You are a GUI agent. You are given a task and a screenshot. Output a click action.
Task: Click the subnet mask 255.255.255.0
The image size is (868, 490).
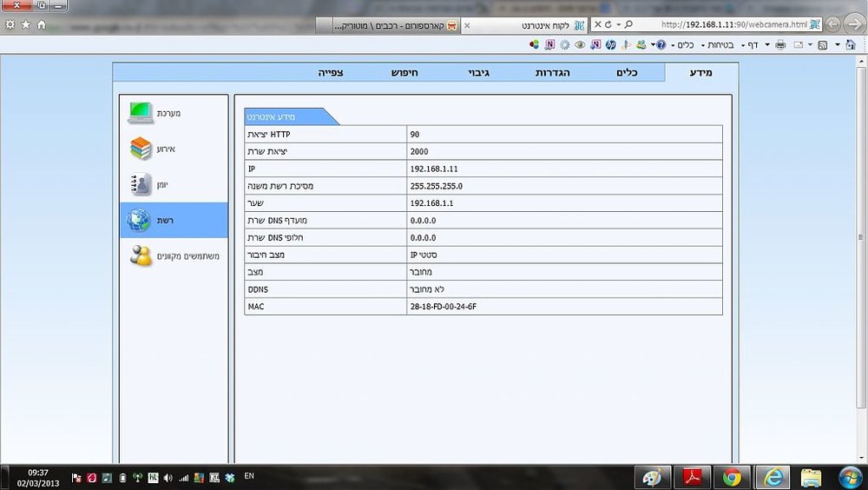point(437,186)
